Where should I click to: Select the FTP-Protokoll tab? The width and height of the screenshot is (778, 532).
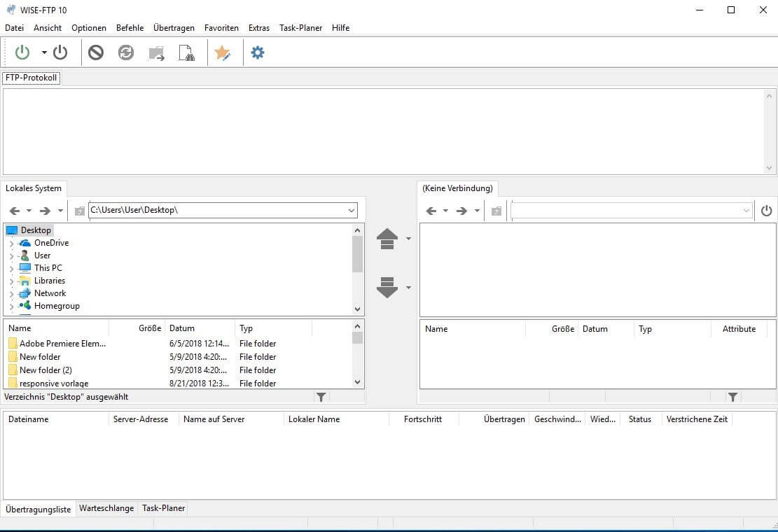click(x=32, y=78)
